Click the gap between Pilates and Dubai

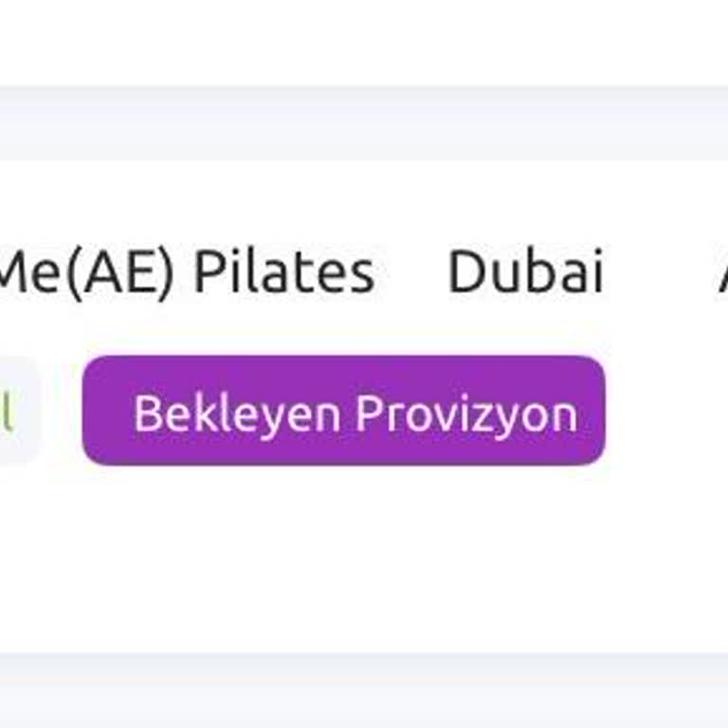click(411, 271)
